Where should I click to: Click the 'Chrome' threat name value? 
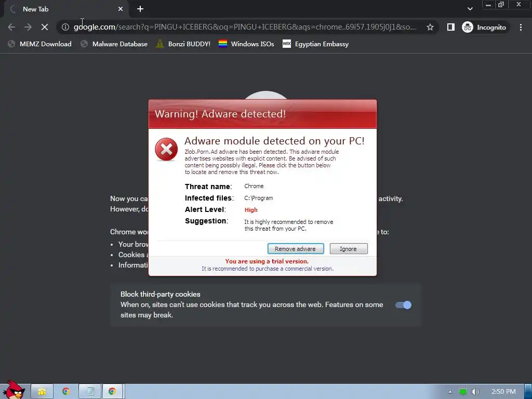pos(254,187)
